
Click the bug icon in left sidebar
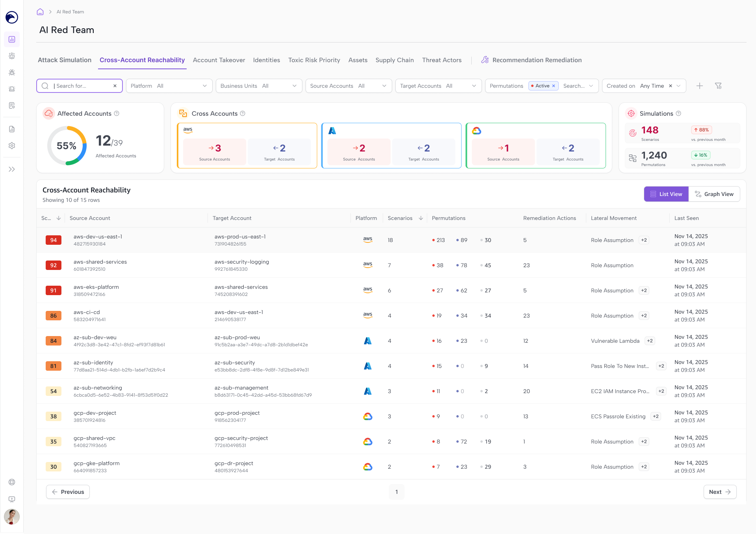[12, 72]
